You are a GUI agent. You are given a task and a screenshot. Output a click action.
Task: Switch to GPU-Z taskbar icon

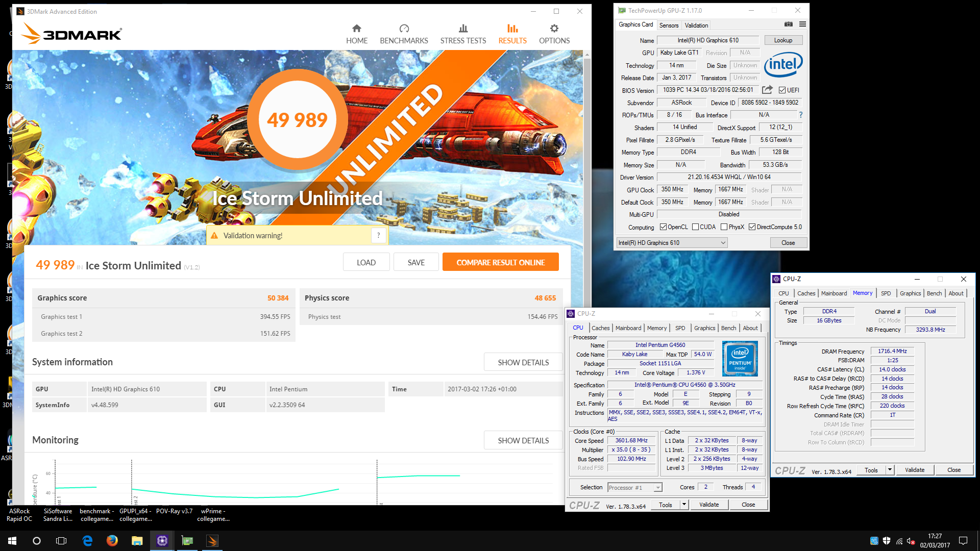[x=187, y=541]
